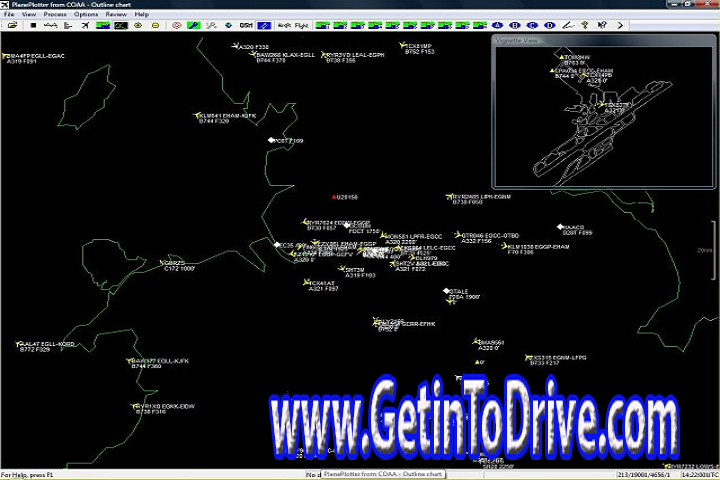Select the green and blue chart view icon

(x=103, y=25)
